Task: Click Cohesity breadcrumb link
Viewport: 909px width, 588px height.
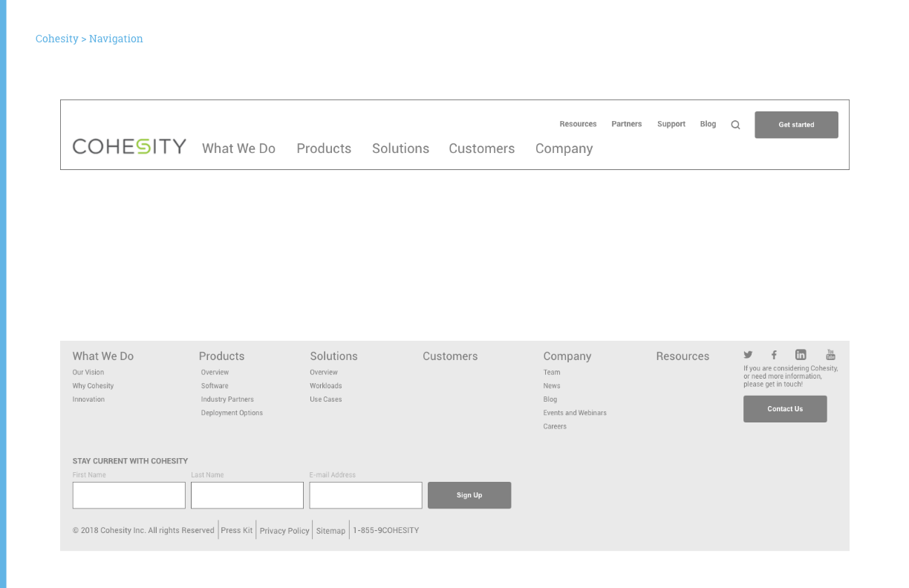Action: coord(57,39)
